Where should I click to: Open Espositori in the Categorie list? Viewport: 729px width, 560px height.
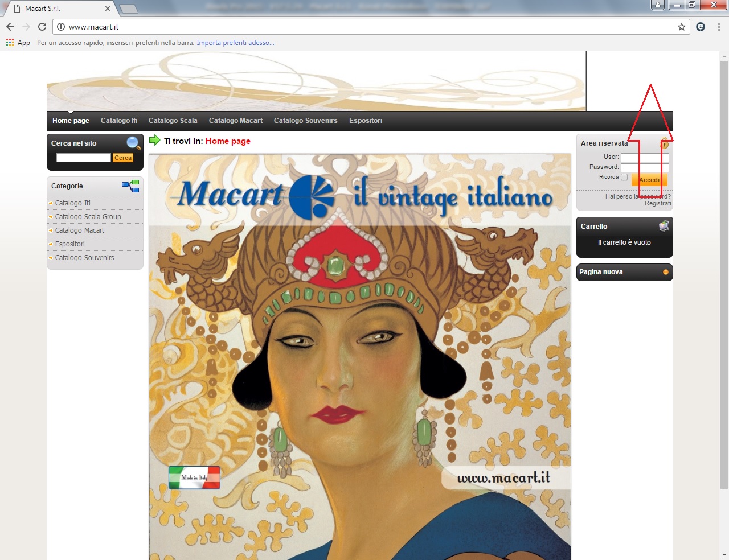(x=70, y=244)
